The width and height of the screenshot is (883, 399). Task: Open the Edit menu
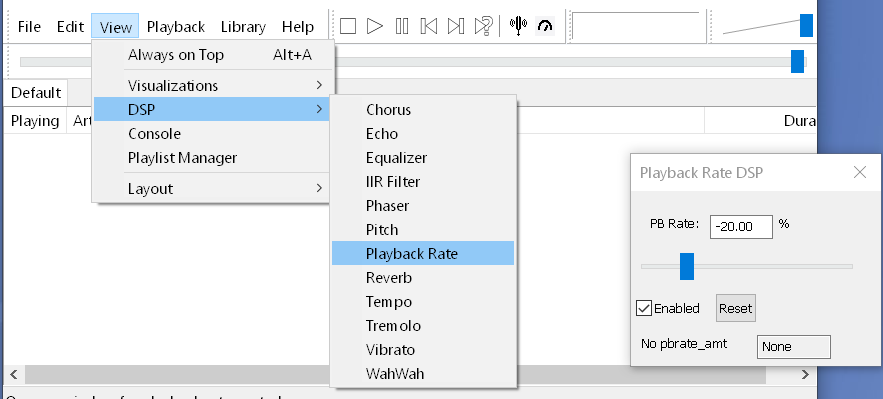click(70, 26)
